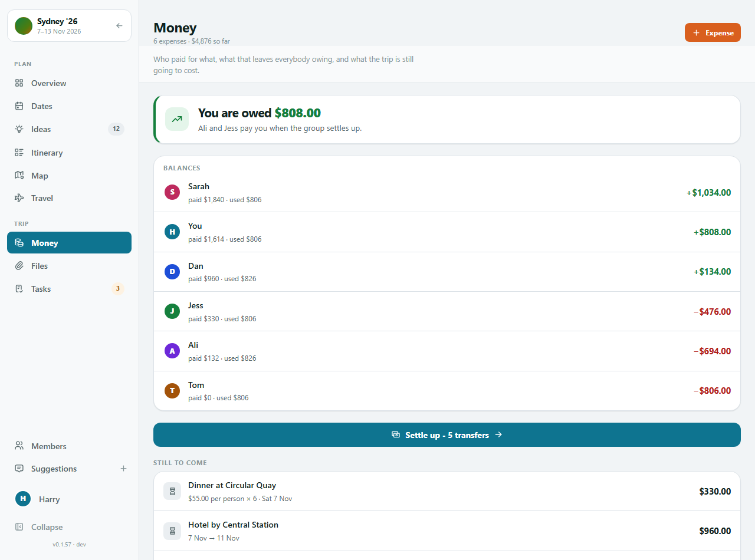Screen dimensions: 755x560
Task: Click the Files paperclip icon
Action: pos(19,266)
